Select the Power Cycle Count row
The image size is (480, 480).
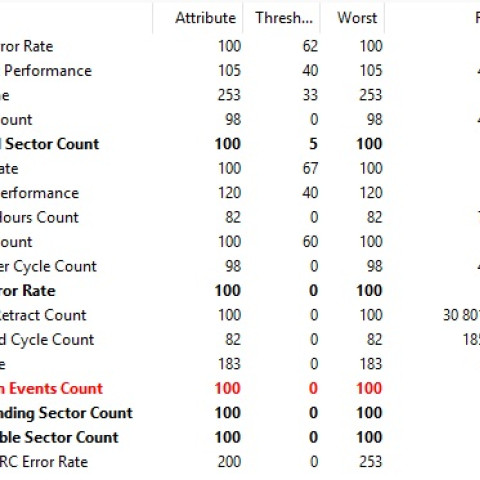point(240,266)
